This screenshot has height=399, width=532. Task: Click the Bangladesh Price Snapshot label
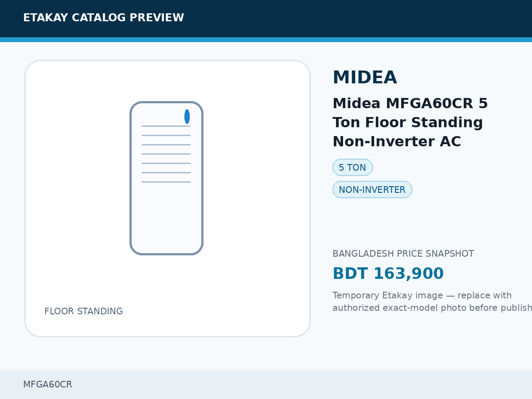403,254
